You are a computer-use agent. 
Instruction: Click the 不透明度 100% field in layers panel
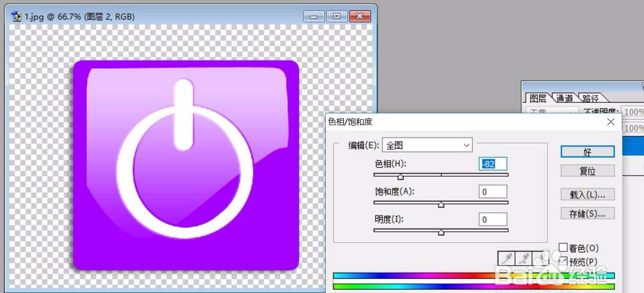coord(633,112)
